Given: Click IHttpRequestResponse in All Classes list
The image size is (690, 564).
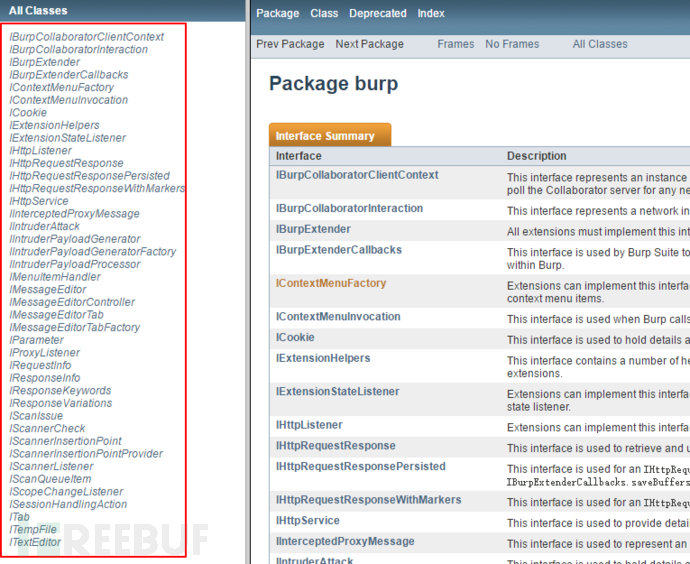Looking at the screenshot, I should tap(66, 163).
